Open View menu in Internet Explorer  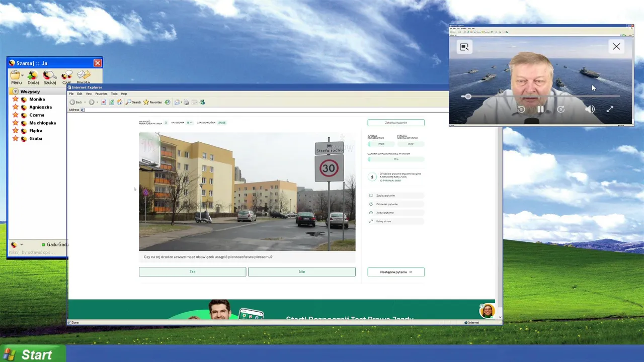click(89, 94)
